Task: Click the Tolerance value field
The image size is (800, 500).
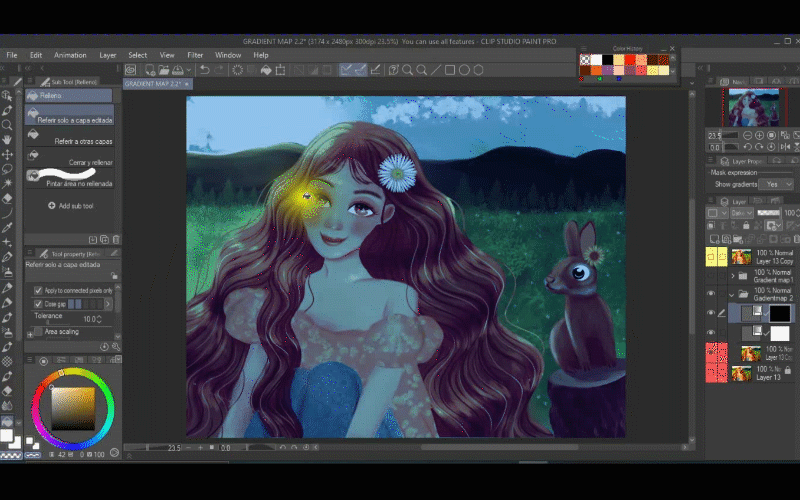Action: point(90,318)
